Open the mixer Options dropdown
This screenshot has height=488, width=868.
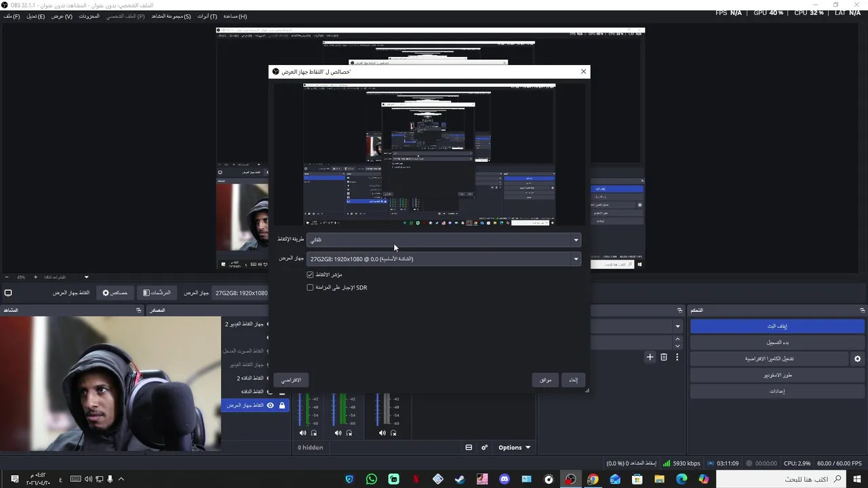pos(514,447)
